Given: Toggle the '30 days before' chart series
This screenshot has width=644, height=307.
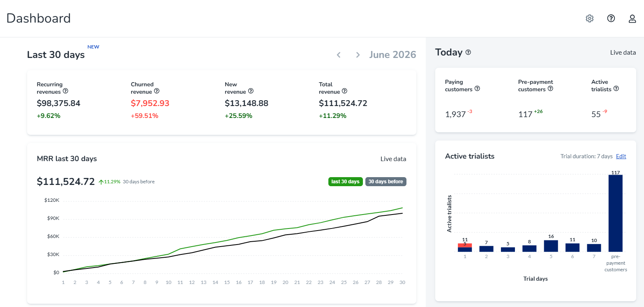Looking at the screenshot, I should (x=385, y=182).
